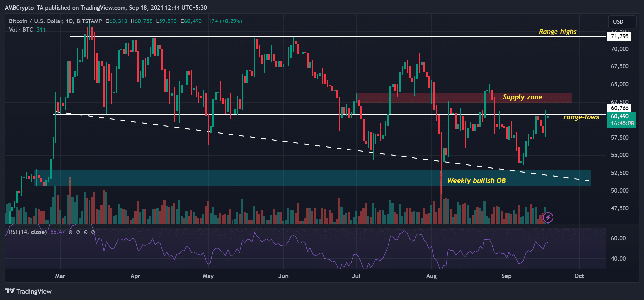This screenshot has height=300, width=644.
Task: Click the RSI 40.00 scale label
Action: point(618,259)
